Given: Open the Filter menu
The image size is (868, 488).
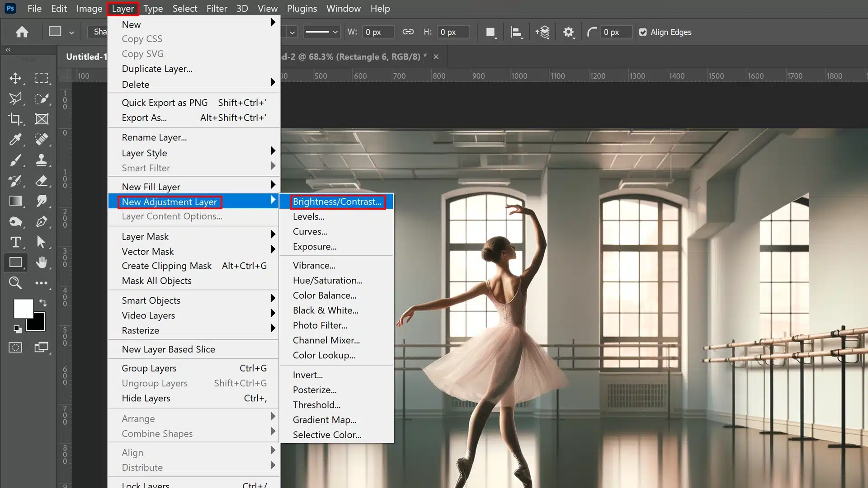Looking at the screenshot, I should pos(217,8).
